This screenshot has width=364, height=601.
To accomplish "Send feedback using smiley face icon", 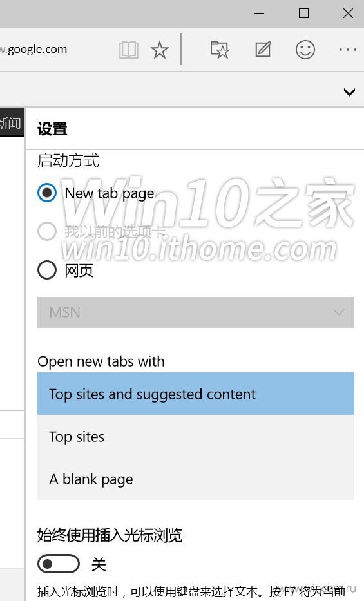I will (x=305, y=50).
